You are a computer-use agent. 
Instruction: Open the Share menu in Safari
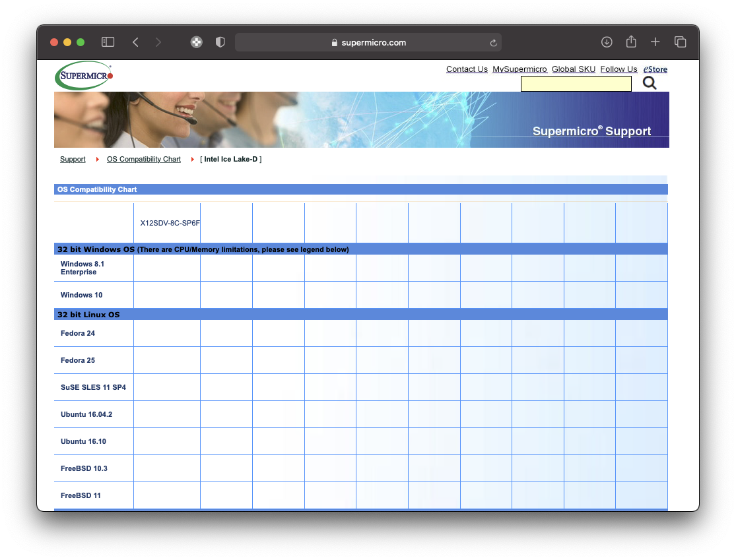pyautogui.click(x=631, y=42)
